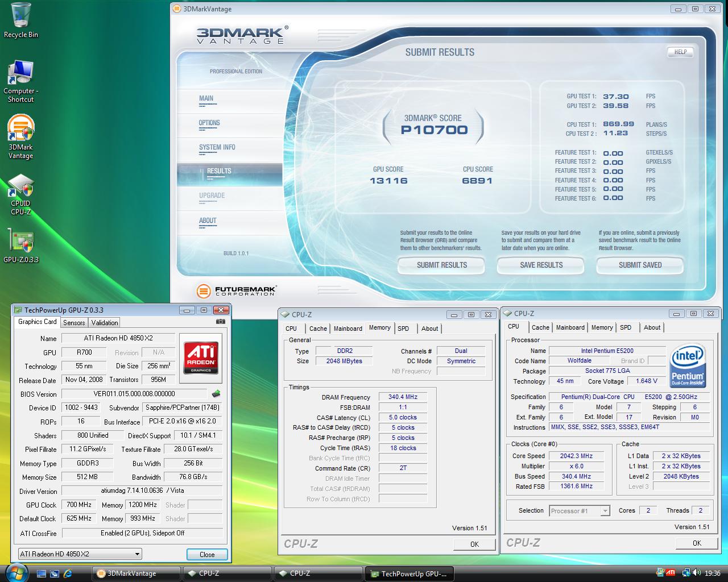This screenshot has width=728, height=582.
Task: Click Show Desktop in the Quick Launch
Action: coord(42,573)
